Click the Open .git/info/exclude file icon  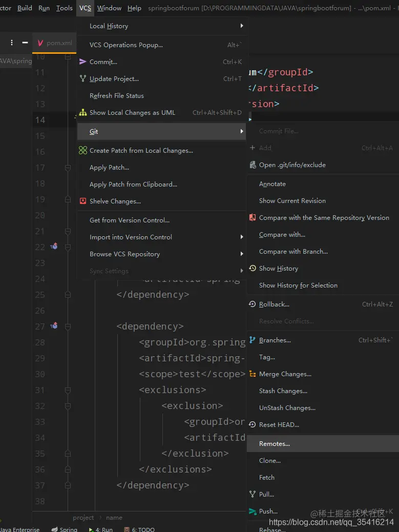pyautogui.click(x=253, y=165)
